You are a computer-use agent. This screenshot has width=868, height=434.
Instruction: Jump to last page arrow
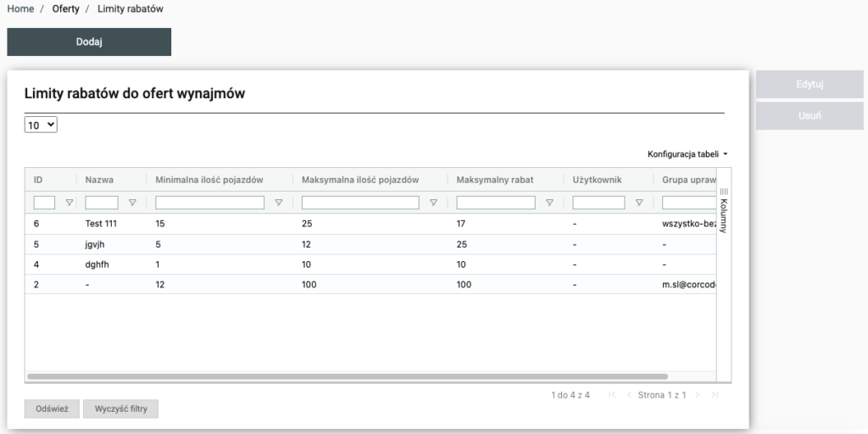point(715,395)
